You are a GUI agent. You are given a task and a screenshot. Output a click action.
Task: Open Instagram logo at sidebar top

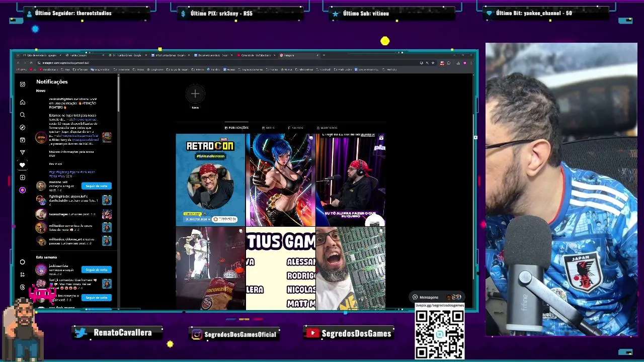click(22, 84)
